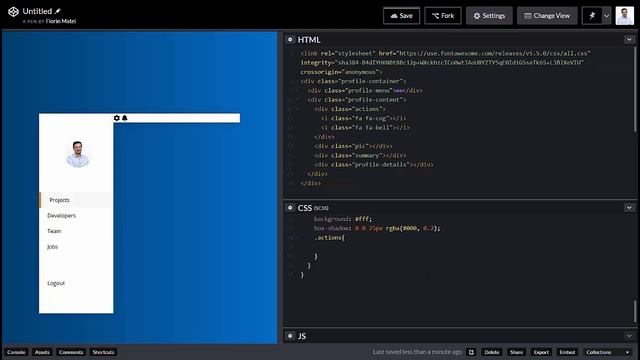Click Logout in the profile menu
Viewport: 640px width, 360px height.
tap(56, 283)
